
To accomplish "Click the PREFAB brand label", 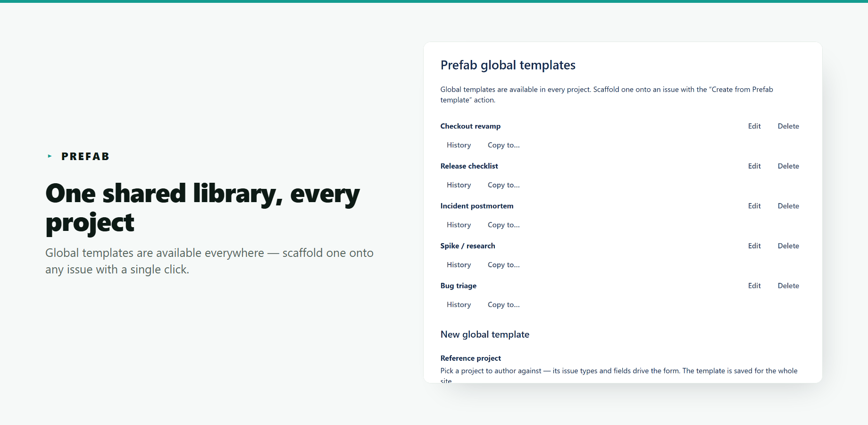I will [x=85, y=156].
